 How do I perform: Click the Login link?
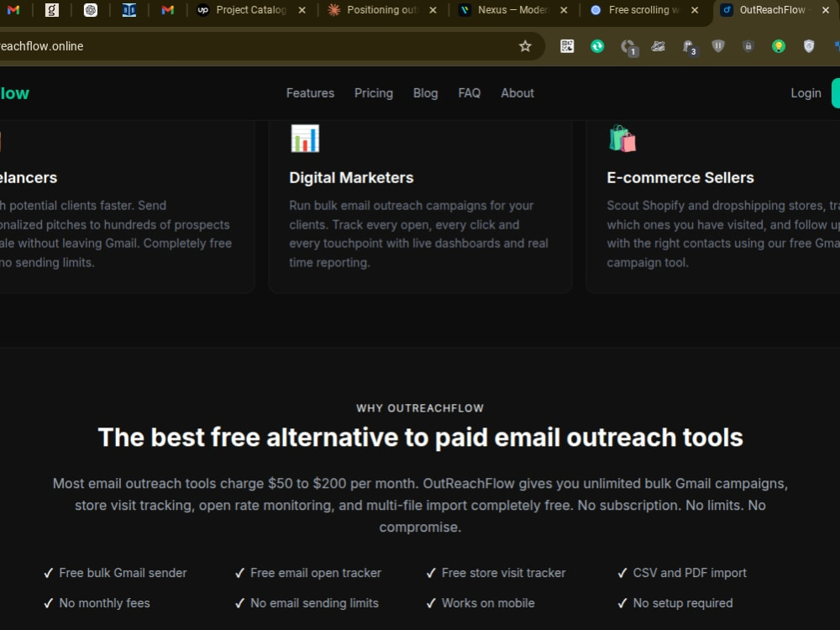[806, 93]
